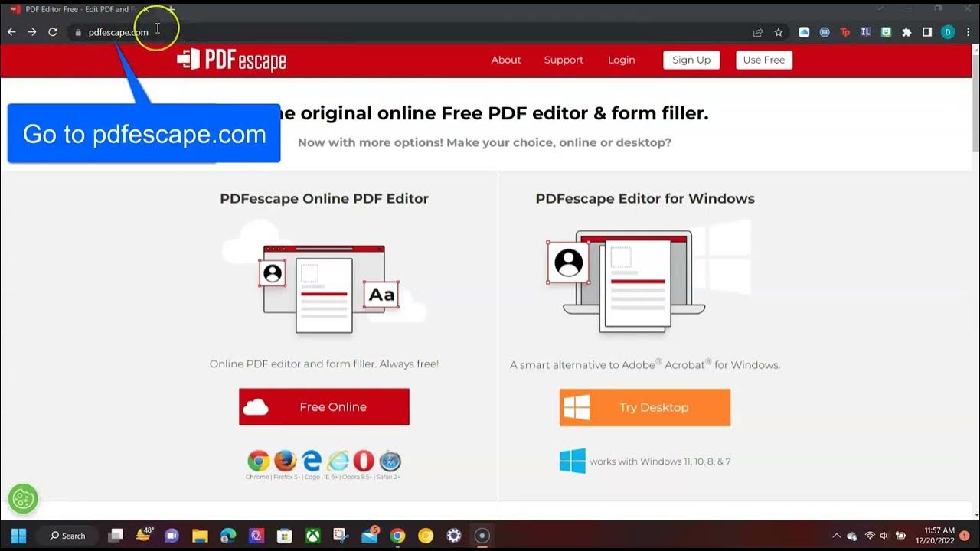
Task: Toggle the browser side panel
Action: [927, 32]
